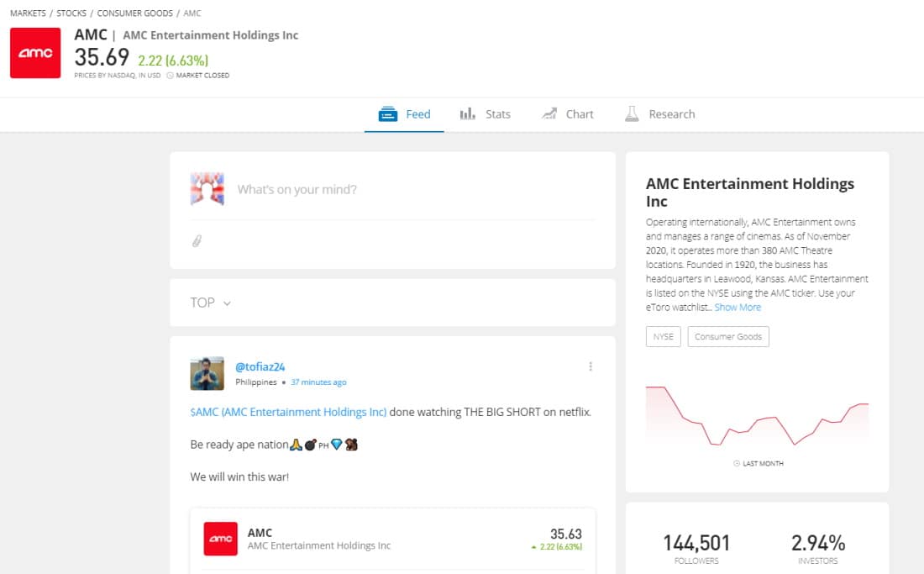Click the 35.63 price in post card
924x574 pixels.
tap(565, 534)
